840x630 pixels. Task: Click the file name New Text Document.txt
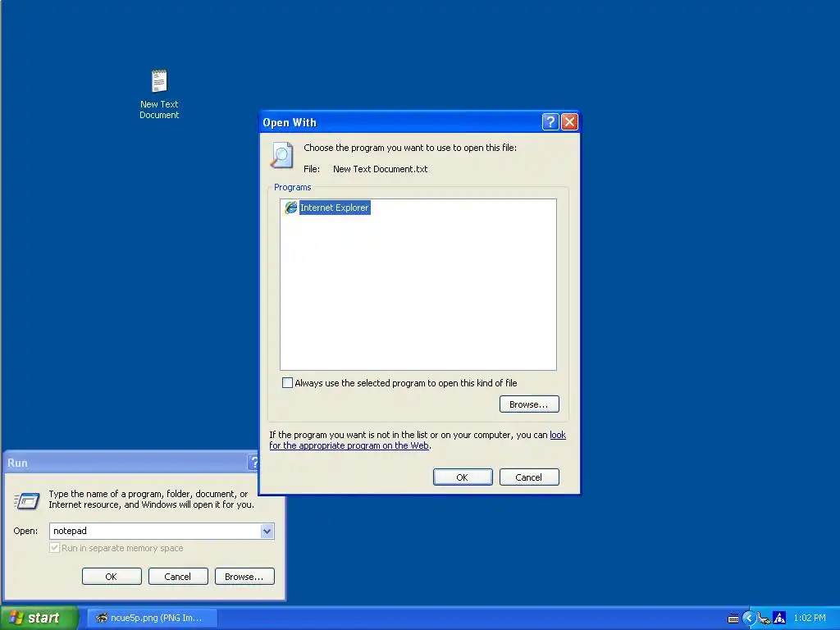pos(380,169)
